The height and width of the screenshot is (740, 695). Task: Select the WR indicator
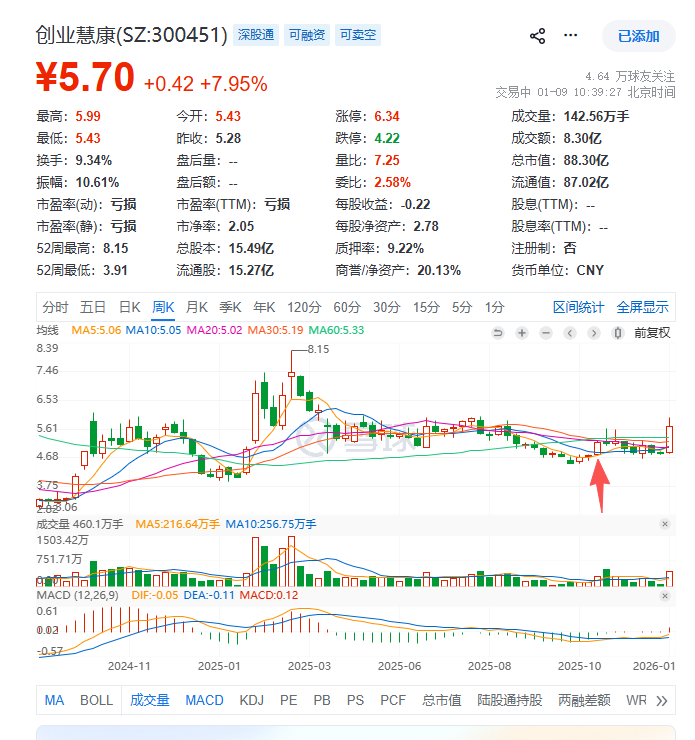[x=636, y=700]
